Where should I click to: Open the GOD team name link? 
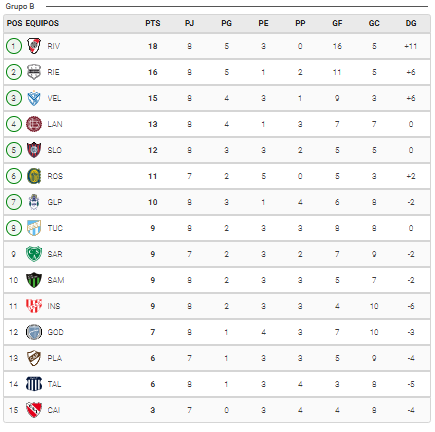(x=55, y=332)
